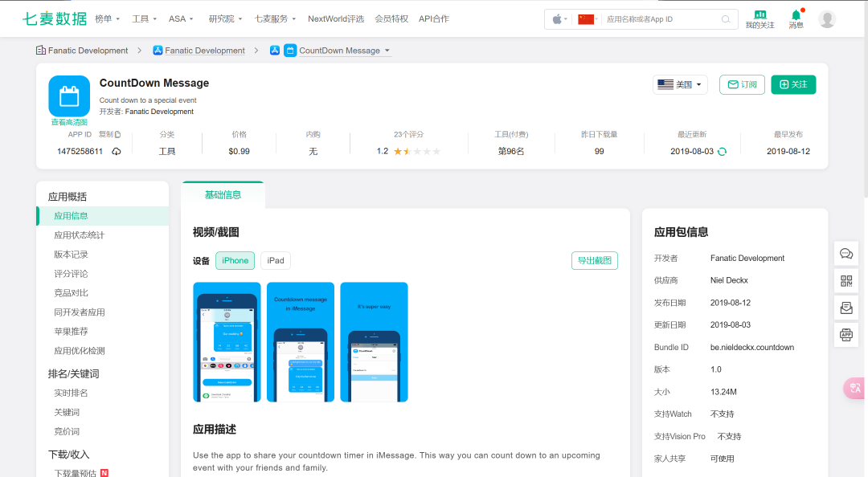
Task: Expand the 研究院 menu
Action: (x=225, y=18)
